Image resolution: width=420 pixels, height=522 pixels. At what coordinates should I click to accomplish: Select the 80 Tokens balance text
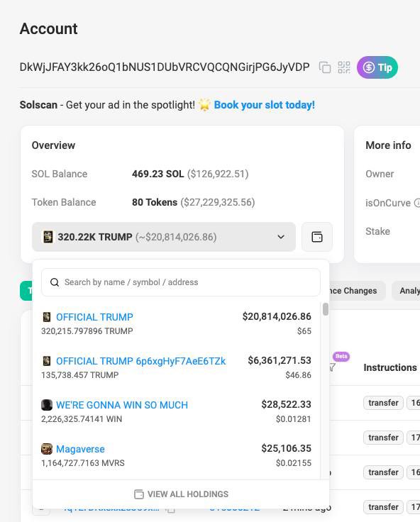pyautogui.click(x=155, y=202)
